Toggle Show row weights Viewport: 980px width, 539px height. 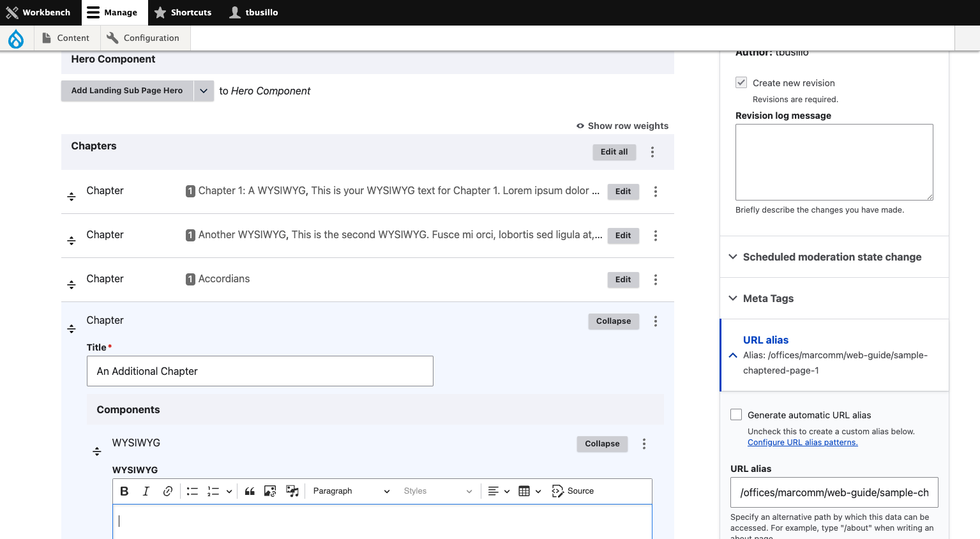pyautogui.click(x=622, y=126)
